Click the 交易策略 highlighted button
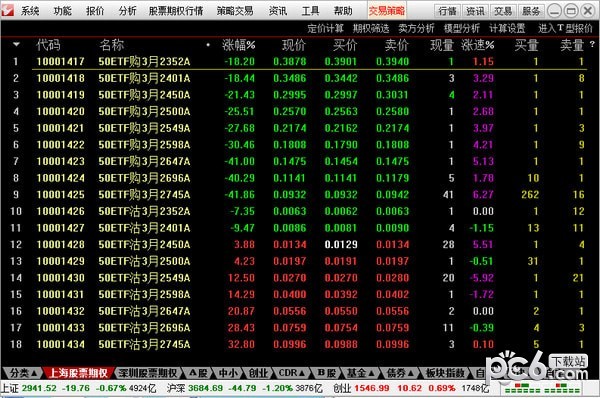Image resolution: width=600 pixels, height=398 pixels. coord(386,11)
